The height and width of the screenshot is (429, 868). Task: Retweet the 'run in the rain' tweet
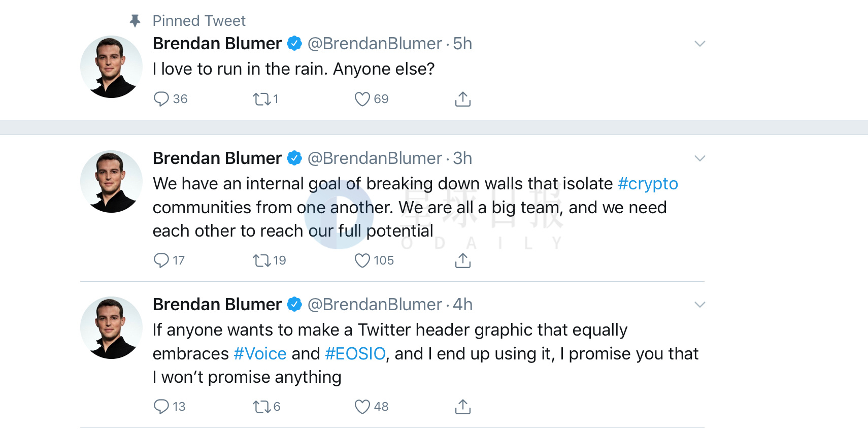point(262,99)
